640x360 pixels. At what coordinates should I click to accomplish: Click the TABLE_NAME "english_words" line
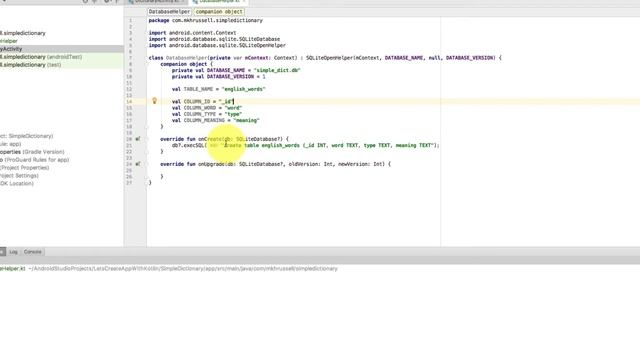tap(218, 89)
